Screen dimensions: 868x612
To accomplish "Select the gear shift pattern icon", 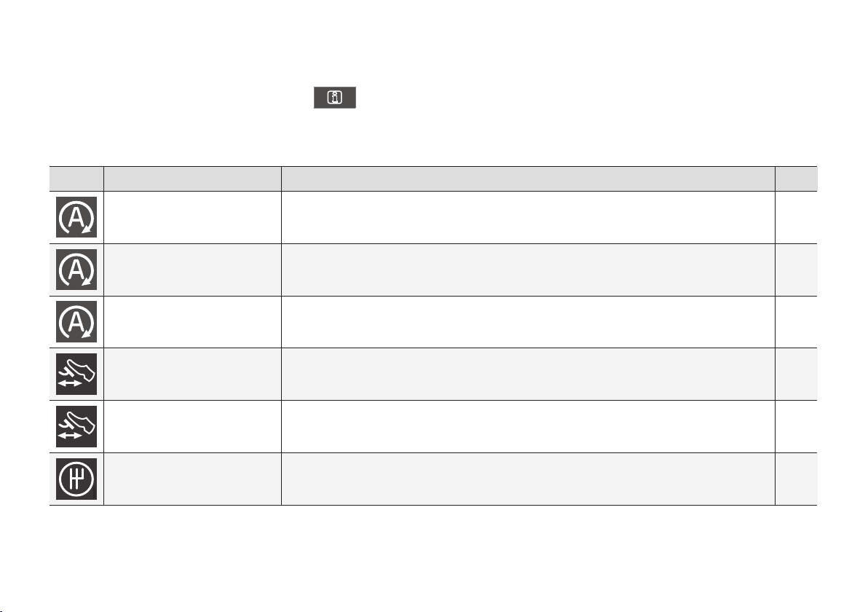I will point(76,479).
